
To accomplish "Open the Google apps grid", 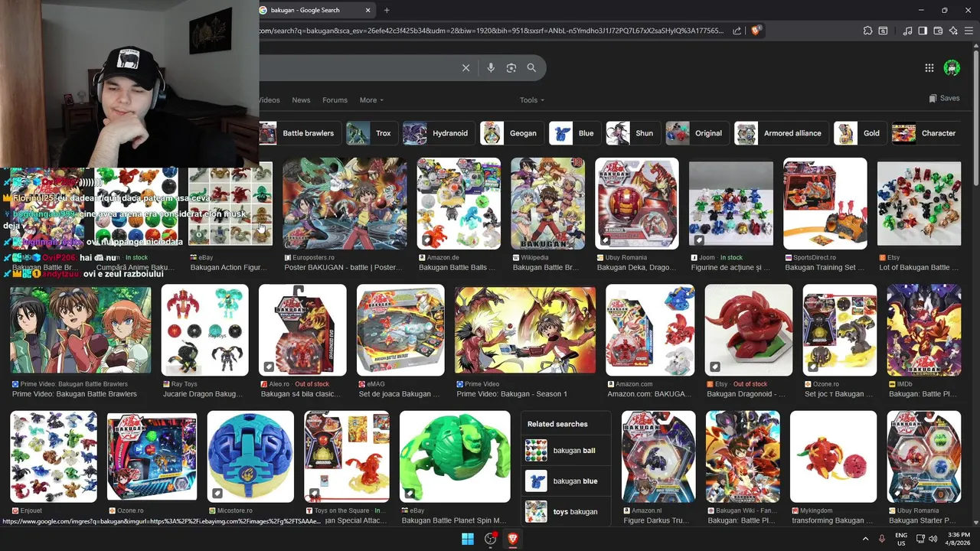I will [x=929, y=68].
